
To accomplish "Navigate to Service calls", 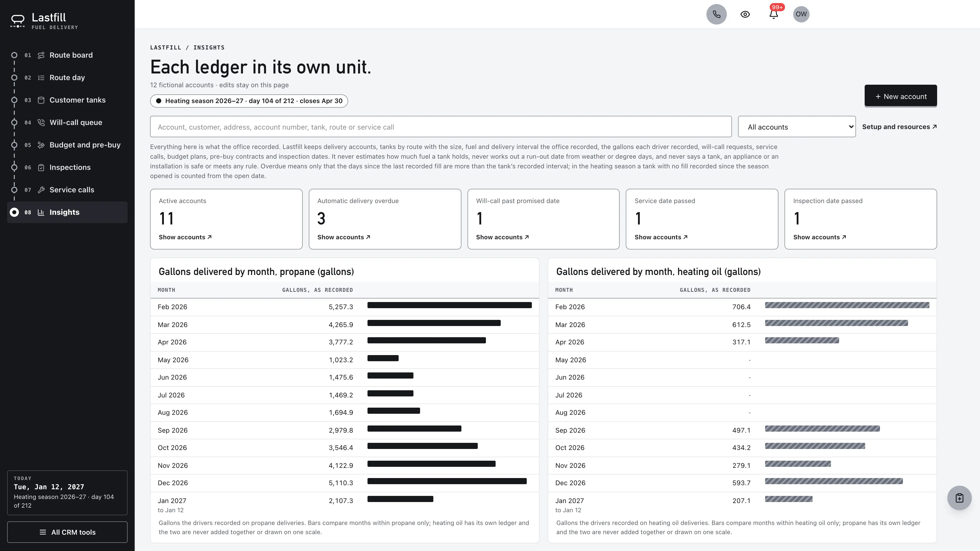I will click(67, 190).
